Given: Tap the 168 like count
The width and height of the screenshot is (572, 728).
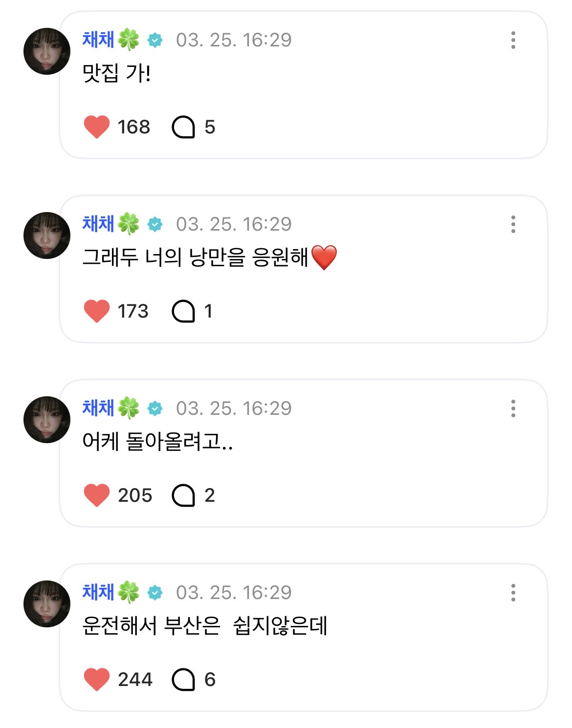Looking at the screenshot, I should tap(133, 127).
